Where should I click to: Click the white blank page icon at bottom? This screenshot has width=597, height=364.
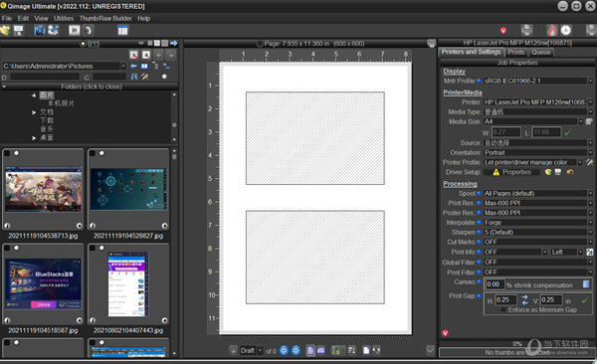[x=366, y=350]
